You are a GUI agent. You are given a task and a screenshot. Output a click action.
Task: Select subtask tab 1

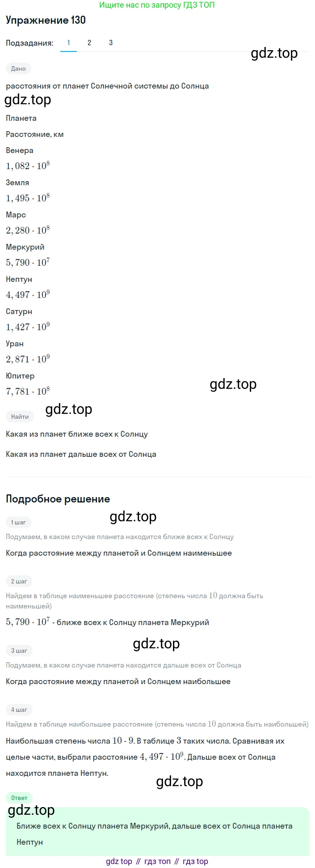point(68,43)
